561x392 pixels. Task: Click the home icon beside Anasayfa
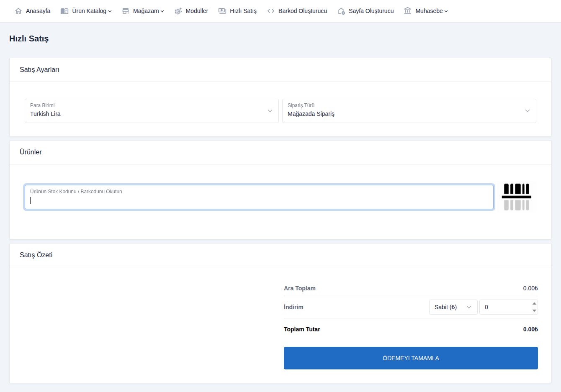18,11
